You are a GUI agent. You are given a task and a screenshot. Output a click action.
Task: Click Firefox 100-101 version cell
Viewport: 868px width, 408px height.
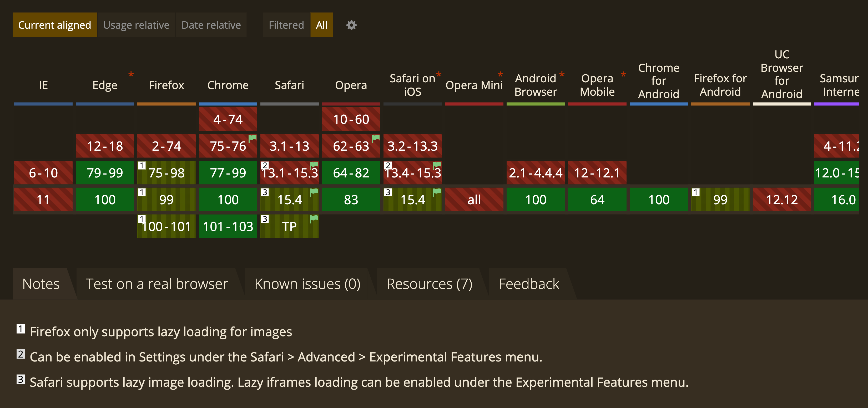[x=166, y=226]
